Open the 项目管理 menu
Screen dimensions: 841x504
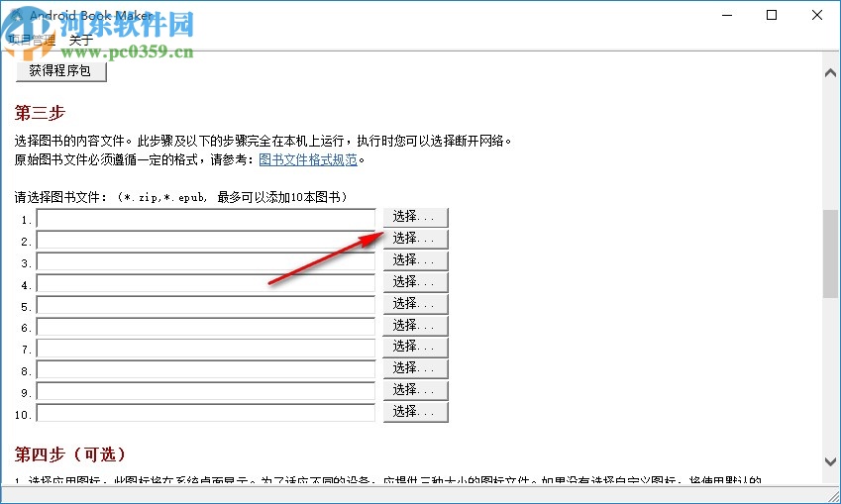(32, 40)
